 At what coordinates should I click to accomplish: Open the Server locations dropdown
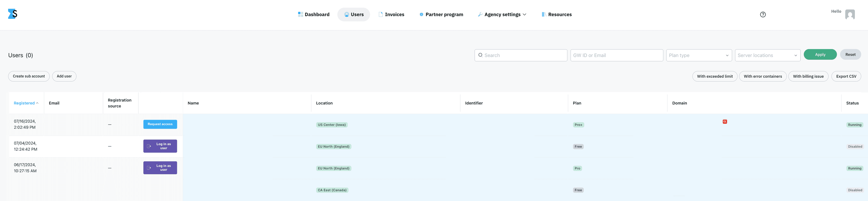point(767,55)
